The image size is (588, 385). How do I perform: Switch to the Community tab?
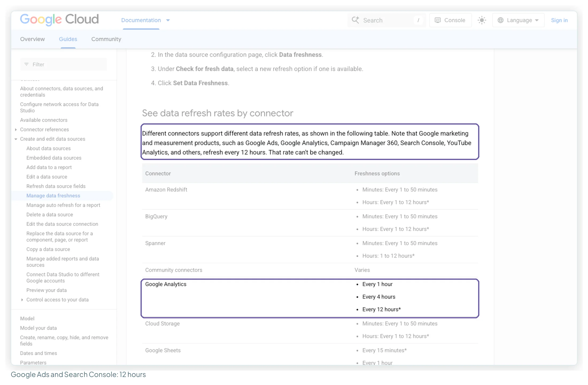[106, 39]
